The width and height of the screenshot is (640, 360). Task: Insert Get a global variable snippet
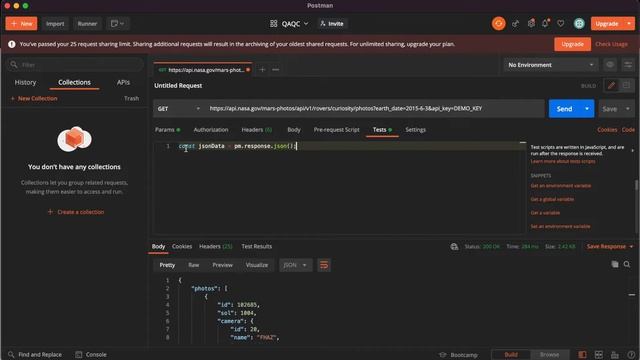coord(552,199)
